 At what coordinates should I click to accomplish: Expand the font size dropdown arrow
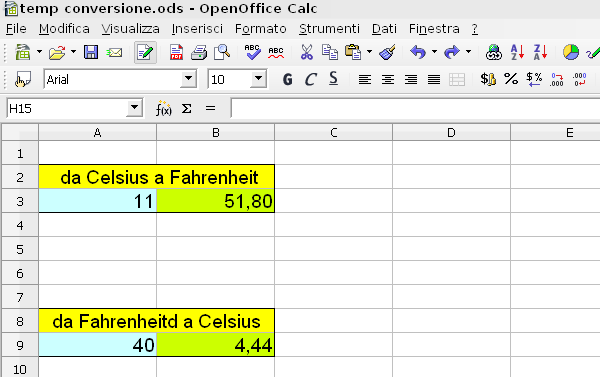[259, 79]
